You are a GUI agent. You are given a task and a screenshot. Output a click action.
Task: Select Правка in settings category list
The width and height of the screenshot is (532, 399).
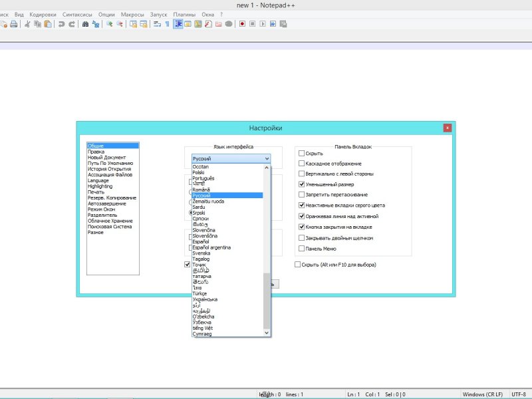pos(113,152)
